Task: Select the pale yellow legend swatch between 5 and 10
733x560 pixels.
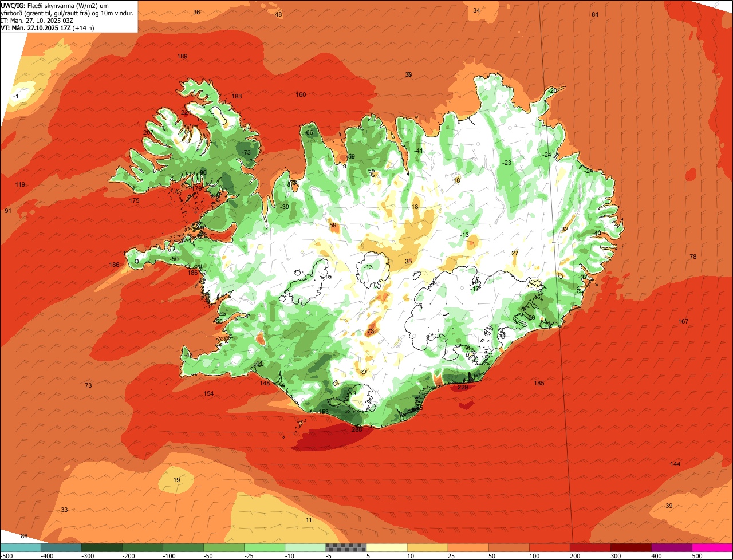Action: point(387,547)
